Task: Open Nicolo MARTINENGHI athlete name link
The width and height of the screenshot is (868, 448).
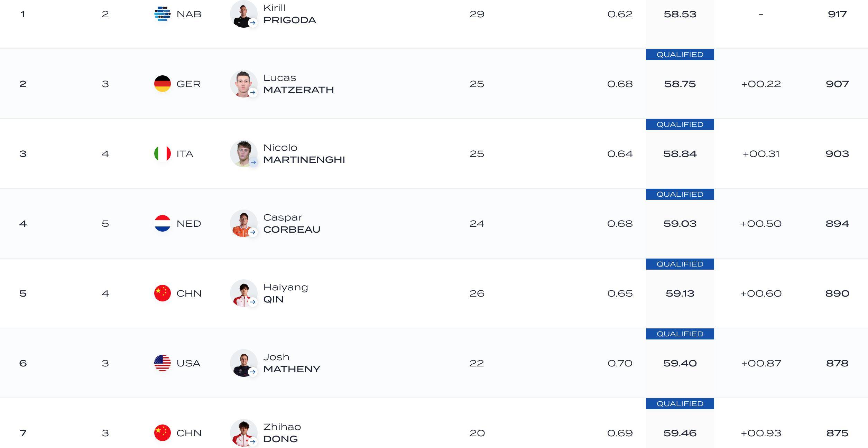Action: click(304, 153)
